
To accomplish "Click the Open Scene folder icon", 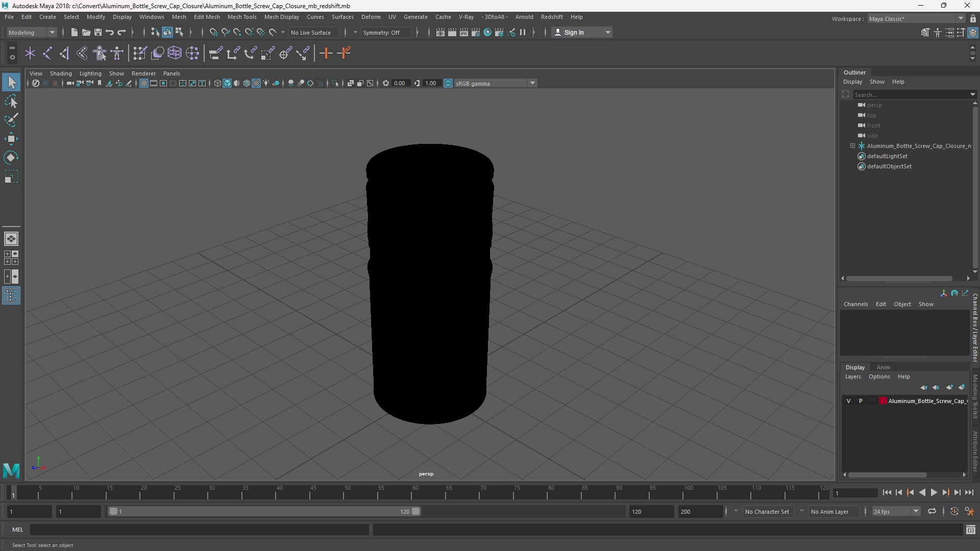I will click(86, 33).
